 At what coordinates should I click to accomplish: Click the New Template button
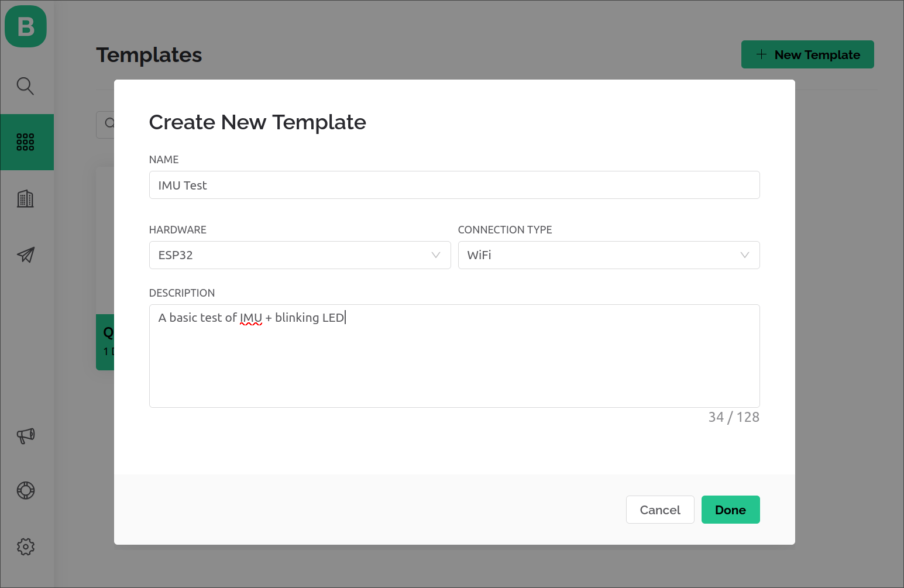pyautogui.click(x=807, y=54)
